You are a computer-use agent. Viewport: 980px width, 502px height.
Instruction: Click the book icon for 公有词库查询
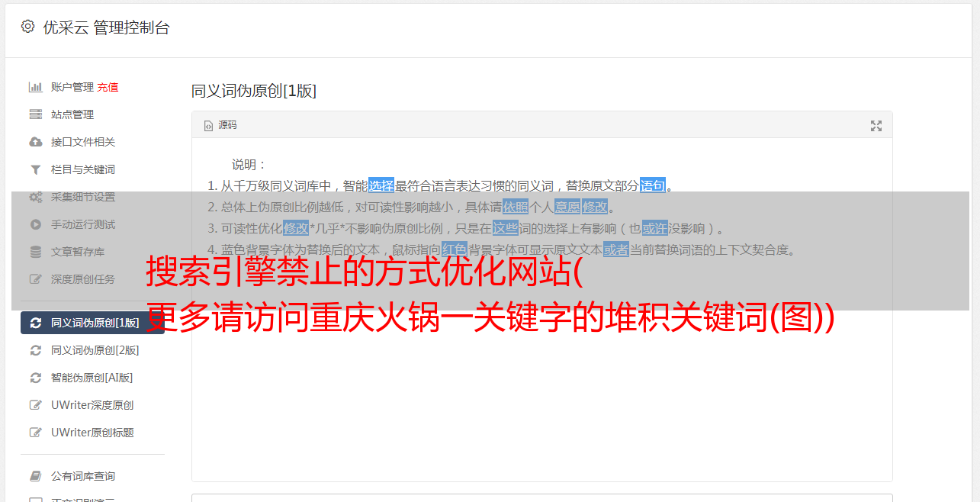(x=35, y=476)
